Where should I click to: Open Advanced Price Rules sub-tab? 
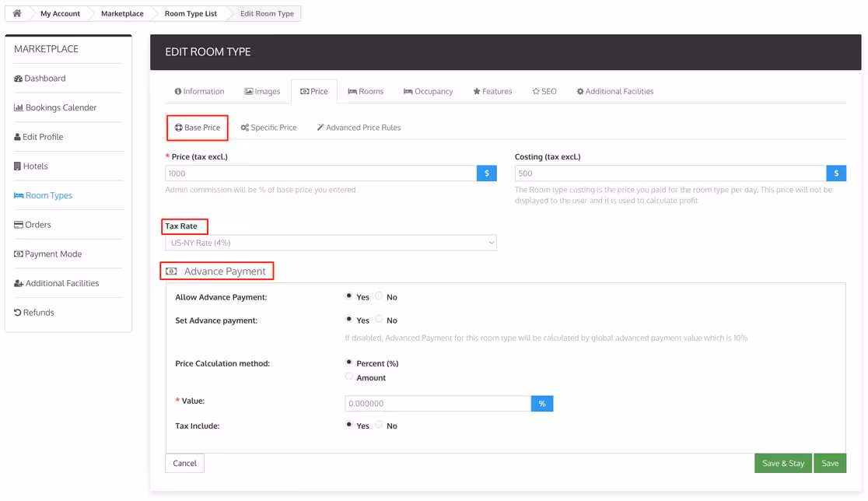click(359, 128)
